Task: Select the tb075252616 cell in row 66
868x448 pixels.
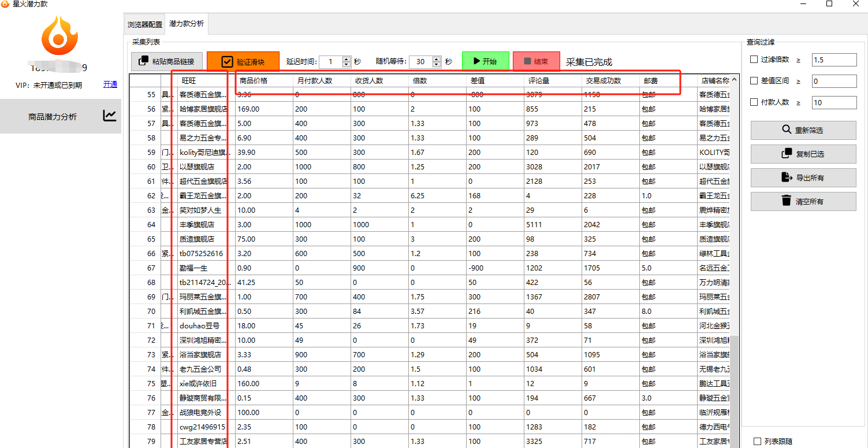Action: pos(206,253)
